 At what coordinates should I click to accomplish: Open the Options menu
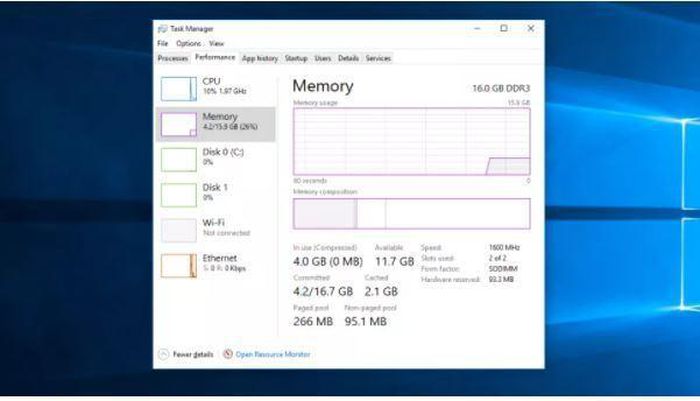[188, 43]
